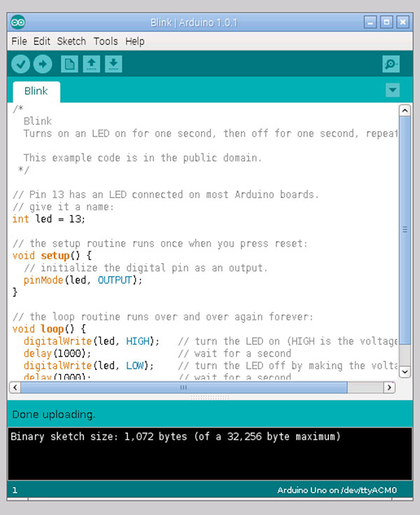Viewport: 420px width, 515px height.
Task: Click the 'Binary sketch size' console line
Action: 176,437
